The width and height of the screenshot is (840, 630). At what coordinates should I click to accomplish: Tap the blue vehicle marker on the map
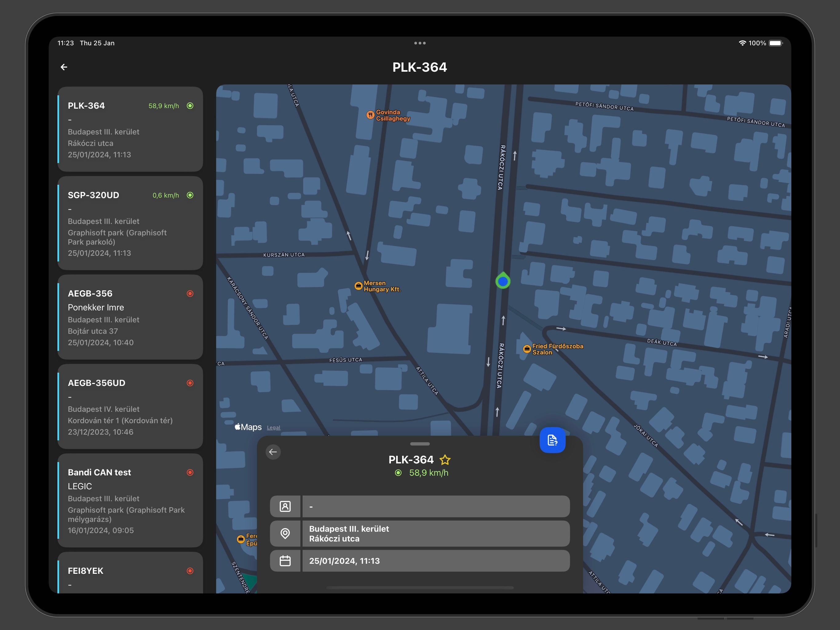[503, 281]
